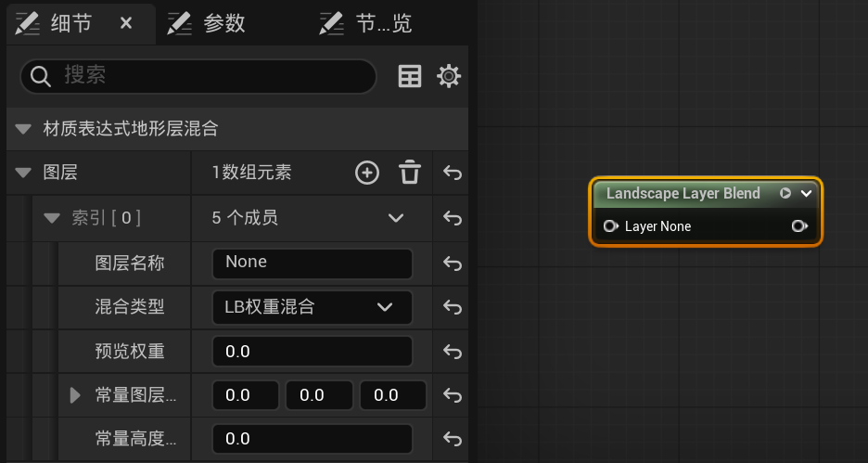Open details panel settings gear
This screenshot has height=463, width=868.
coord(449,76)
